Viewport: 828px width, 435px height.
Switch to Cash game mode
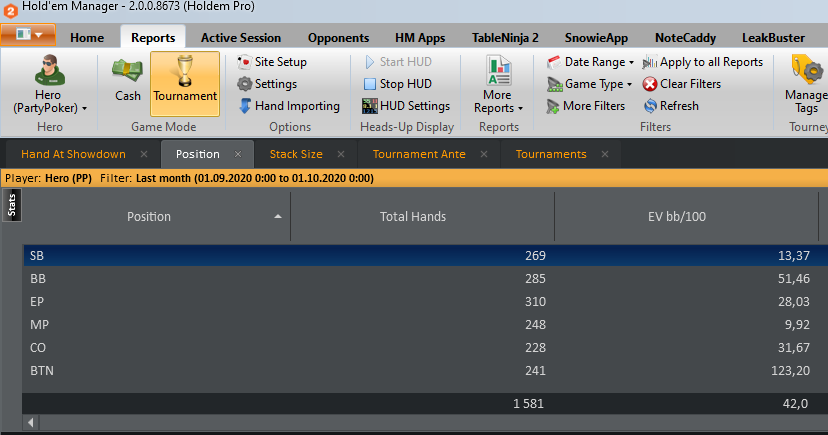(128, 82)
